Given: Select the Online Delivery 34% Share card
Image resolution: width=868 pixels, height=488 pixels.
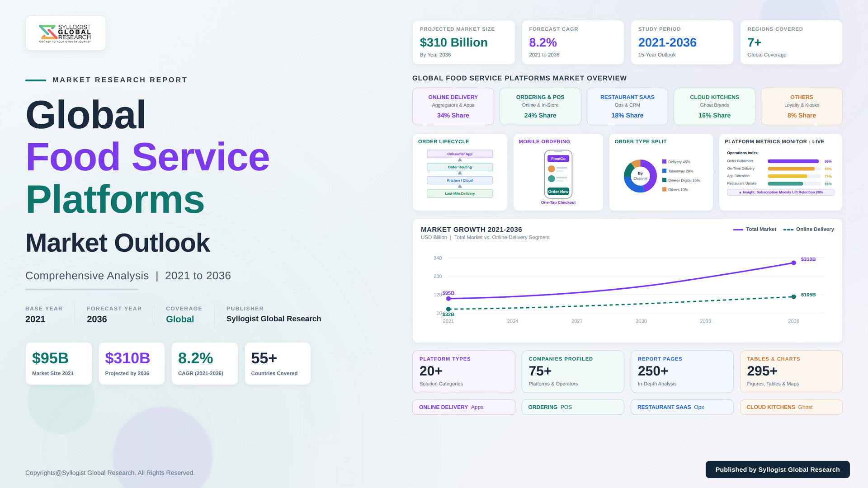Looking at the screenshot, I should click(453, 106).
